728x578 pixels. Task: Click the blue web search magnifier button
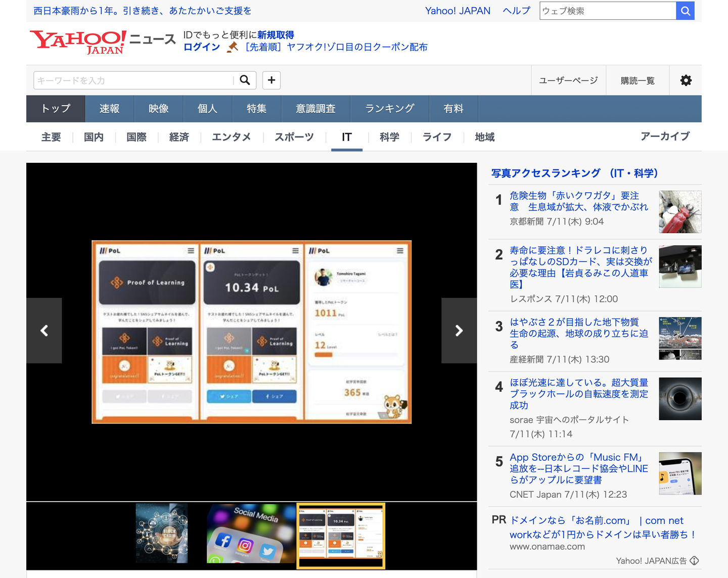tap(685, 11)
